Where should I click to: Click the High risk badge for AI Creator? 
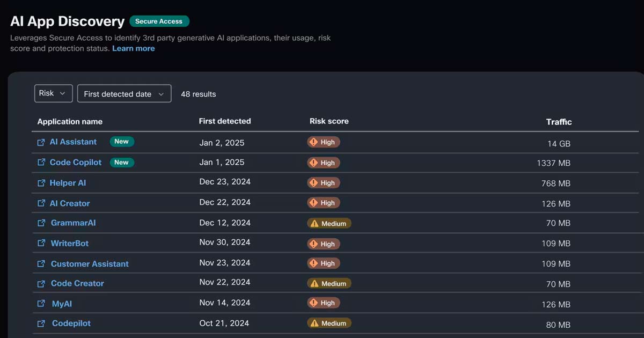coord(324,203)
